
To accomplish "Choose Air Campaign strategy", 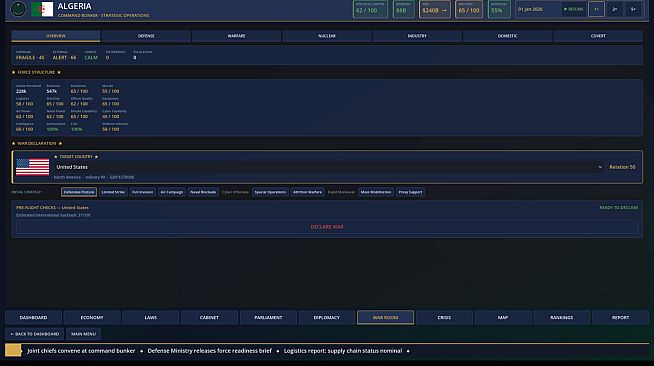I will tap(172, 192).
